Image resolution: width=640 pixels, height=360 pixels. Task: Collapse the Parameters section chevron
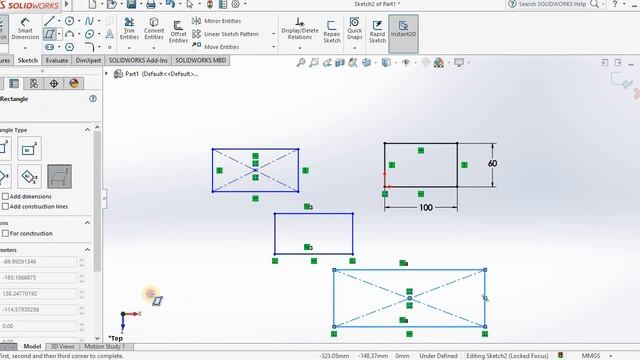click(x=87, y=249)
